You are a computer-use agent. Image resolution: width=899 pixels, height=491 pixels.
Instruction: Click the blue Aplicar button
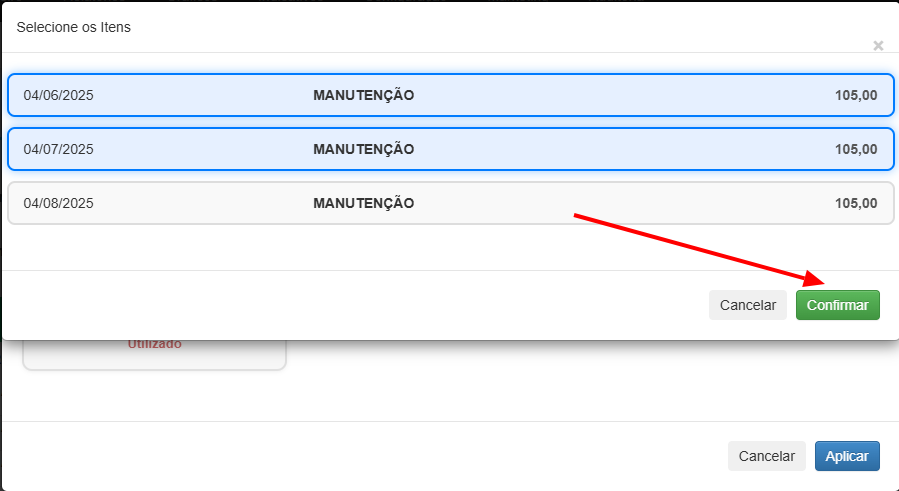847,456
